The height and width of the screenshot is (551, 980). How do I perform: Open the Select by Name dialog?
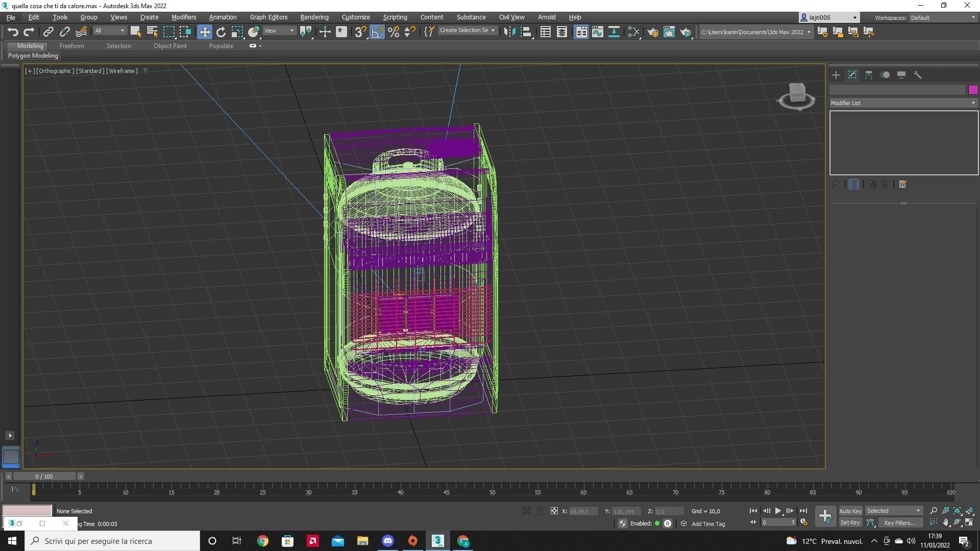pyautogui.click(x=152, y=32)
